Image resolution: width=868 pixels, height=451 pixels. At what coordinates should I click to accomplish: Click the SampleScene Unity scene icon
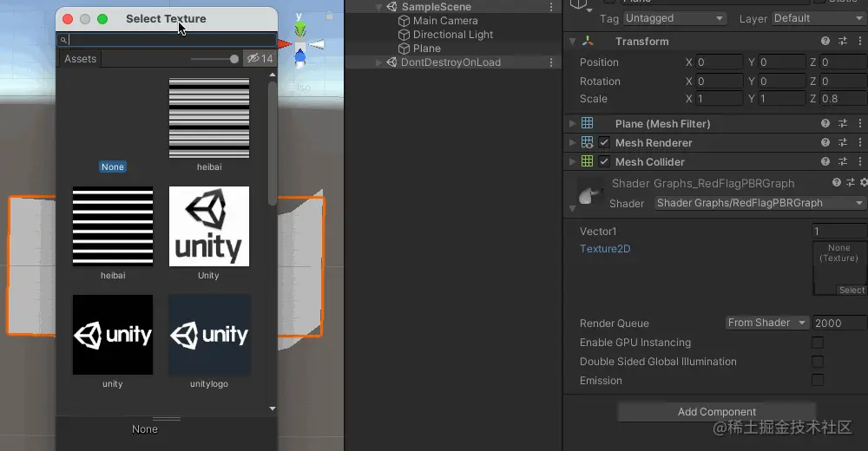click(392, 7)
